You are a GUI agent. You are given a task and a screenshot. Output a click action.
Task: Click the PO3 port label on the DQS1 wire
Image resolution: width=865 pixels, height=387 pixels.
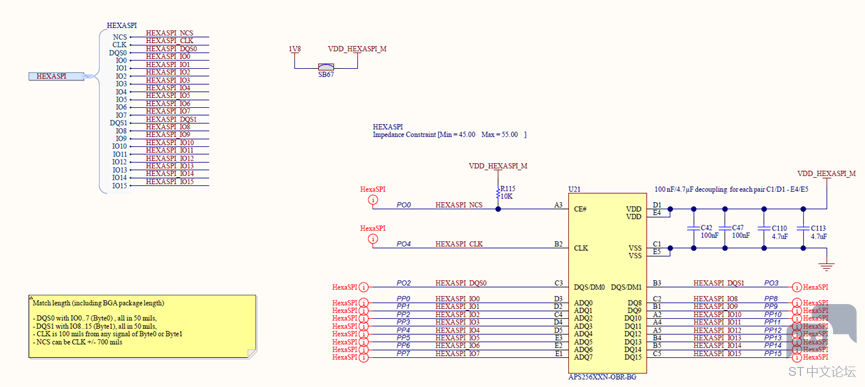tap(771, 283)
